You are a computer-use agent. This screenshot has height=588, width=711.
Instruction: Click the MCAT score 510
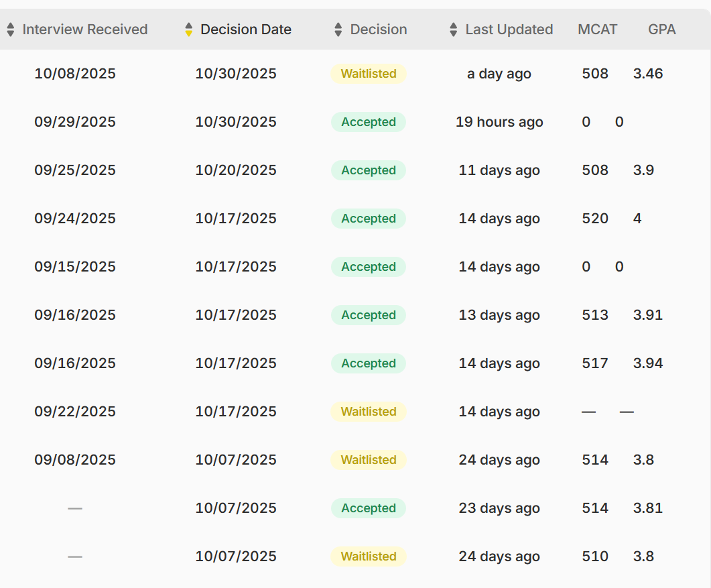(595, 556)
